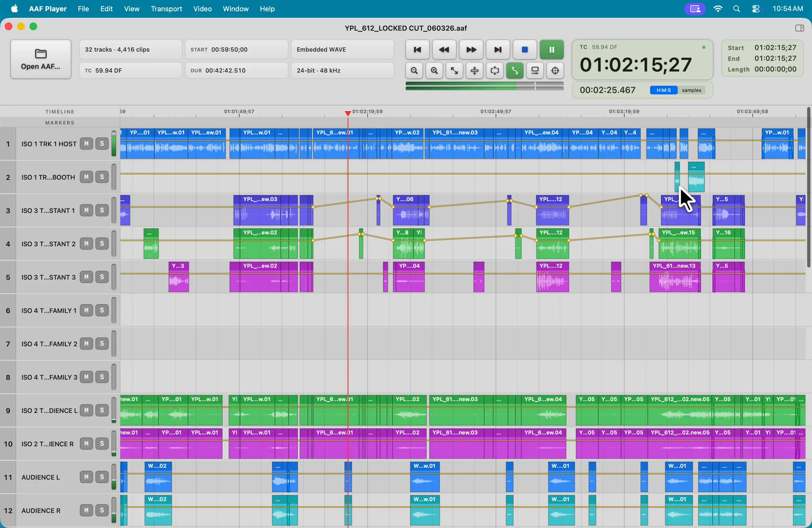
Task: Mute track 6 ISO 4 T...FAMILY 1
Action: 86,310
